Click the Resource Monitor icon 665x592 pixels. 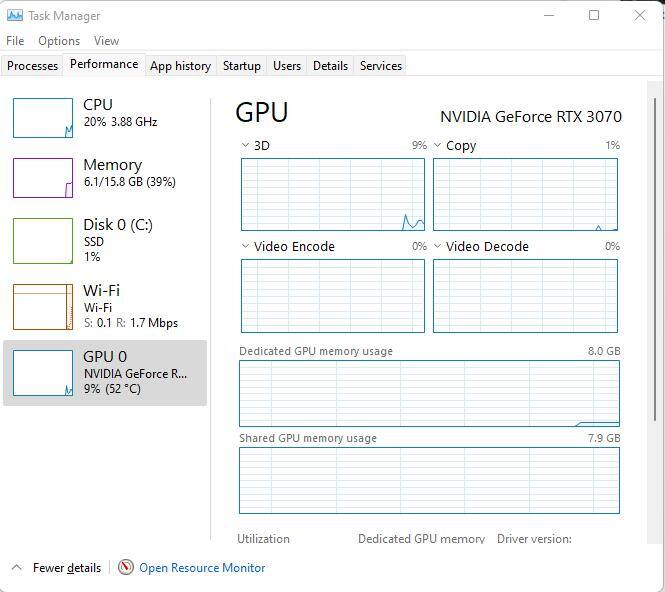point(126,567)
